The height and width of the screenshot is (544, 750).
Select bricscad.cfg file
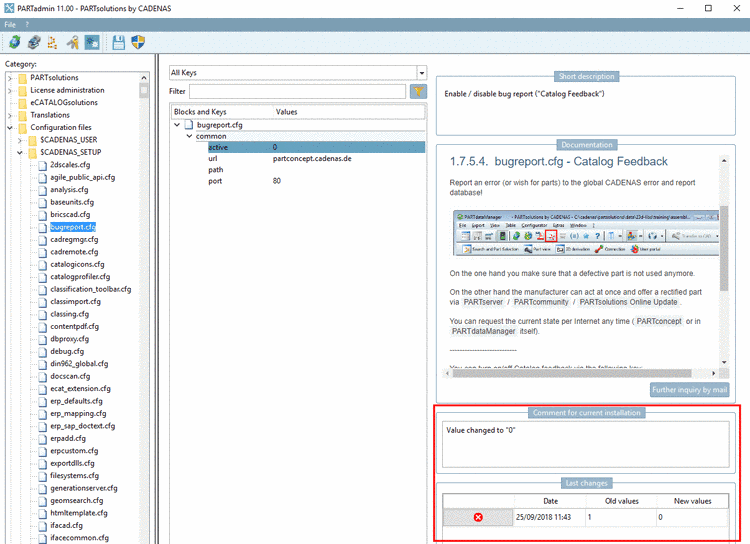pyautogui.click(x=70, y=214)
